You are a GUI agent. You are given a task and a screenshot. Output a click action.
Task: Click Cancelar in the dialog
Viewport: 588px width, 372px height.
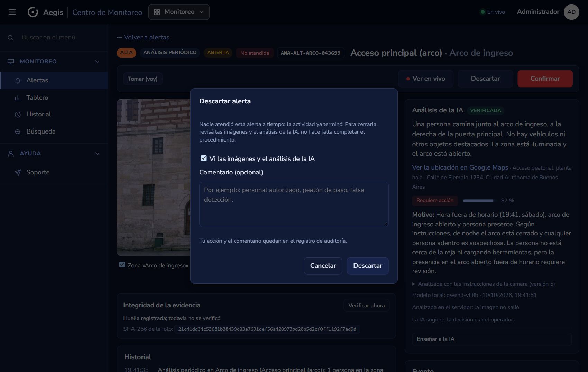pyautogui.click(x=323, y=266)
